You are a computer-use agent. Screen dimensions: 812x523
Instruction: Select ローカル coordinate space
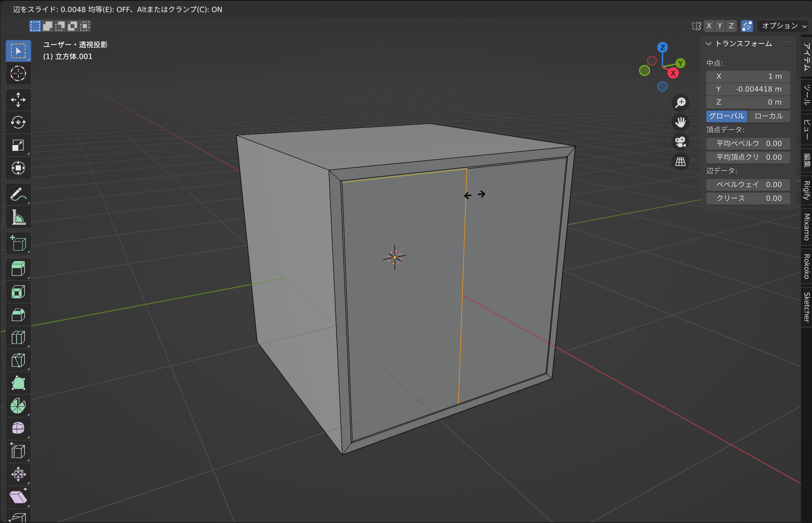[769, 116]
